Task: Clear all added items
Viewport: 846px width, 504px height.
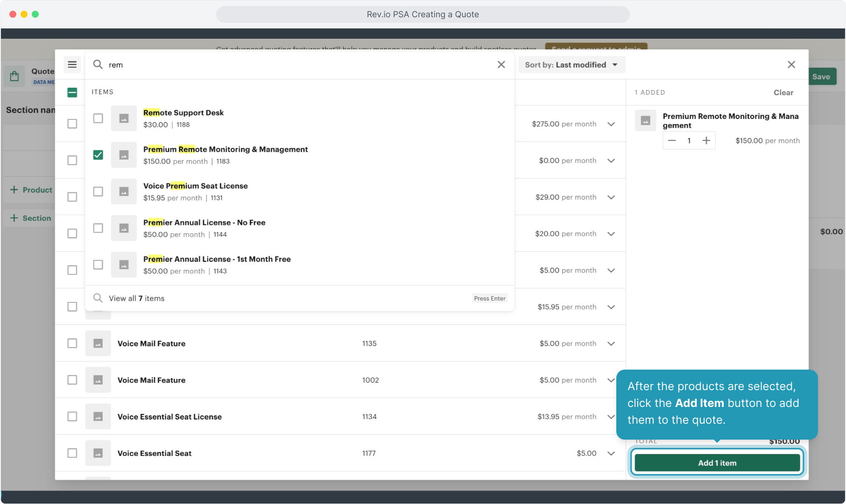Action: (783, 92)
